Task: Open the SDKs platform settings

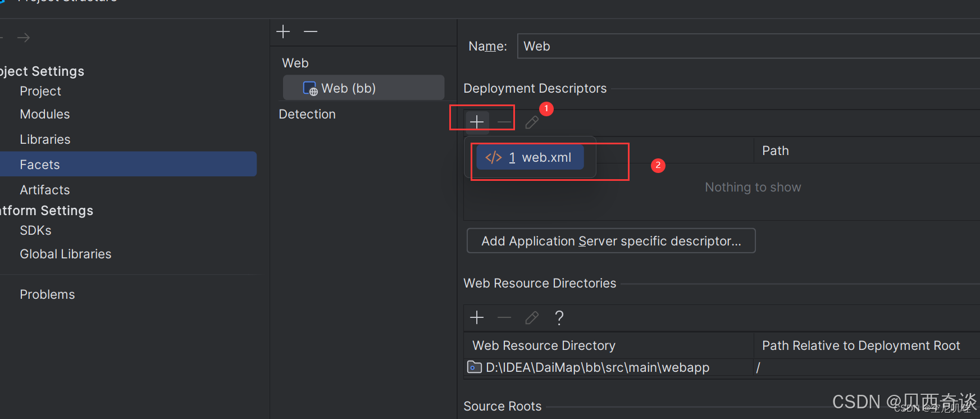Action: [x=35, y=230]
